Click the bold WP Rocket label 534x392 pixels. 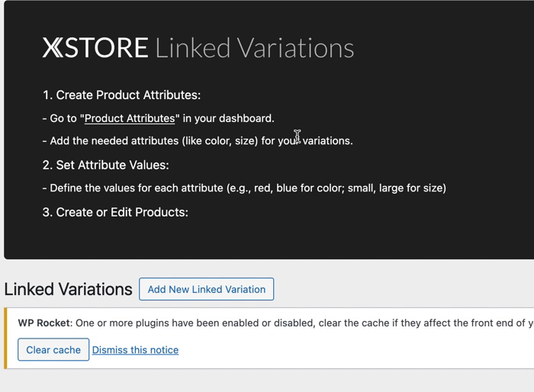coord(44,323)
